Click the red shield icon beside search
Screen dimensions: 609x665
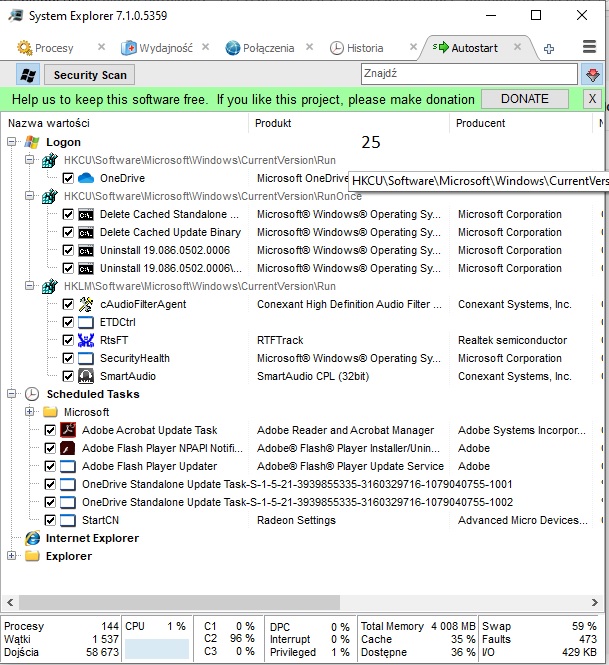pyautogui.click(x=592, y=75)
